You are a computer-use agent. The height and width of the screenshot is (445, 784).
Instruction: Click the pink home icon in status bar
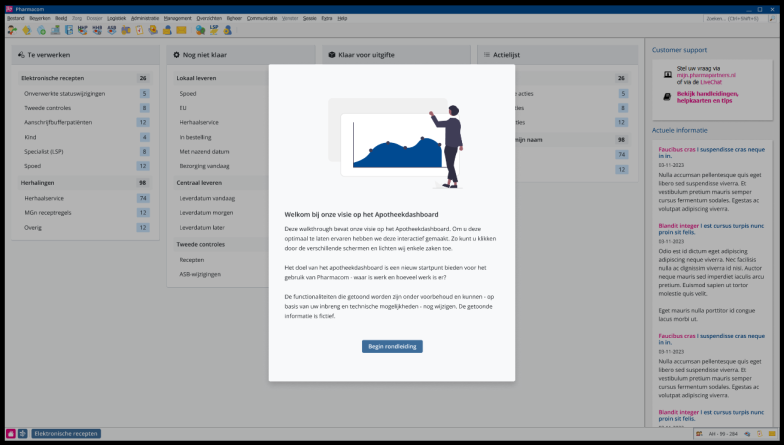10,434
